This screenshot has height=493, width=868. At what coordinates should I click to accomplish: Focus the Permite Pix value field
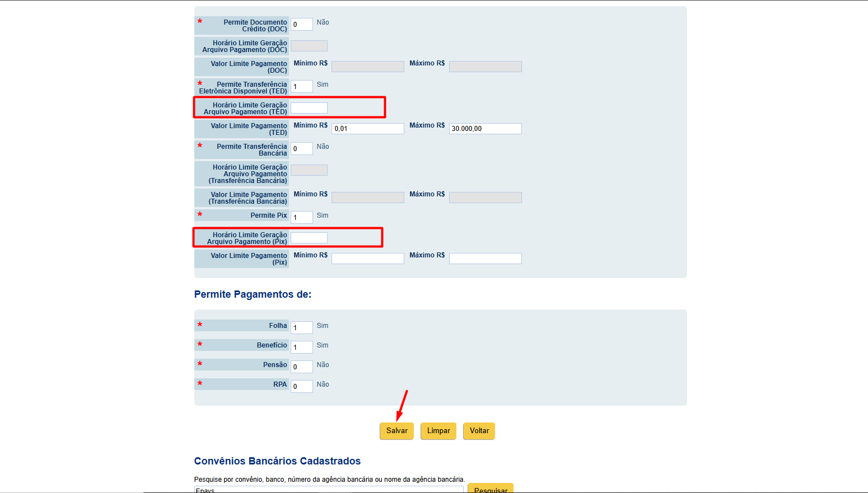[302, 218]
